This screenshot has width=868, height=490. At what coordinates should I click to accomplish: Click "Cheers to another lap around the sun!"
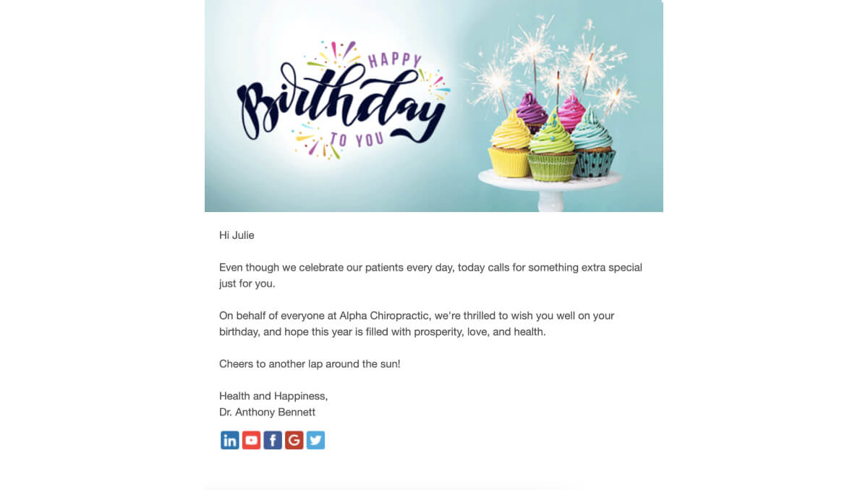point(310,364)
